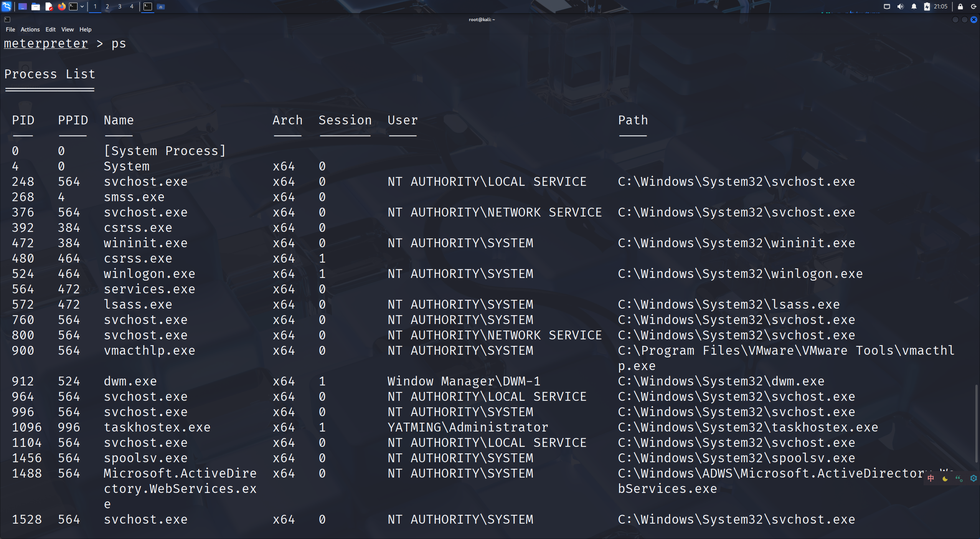Image resolution: width=980 pixels, height=539 pixels.
Task: Open the volume control icon
Action: [901, 6]
